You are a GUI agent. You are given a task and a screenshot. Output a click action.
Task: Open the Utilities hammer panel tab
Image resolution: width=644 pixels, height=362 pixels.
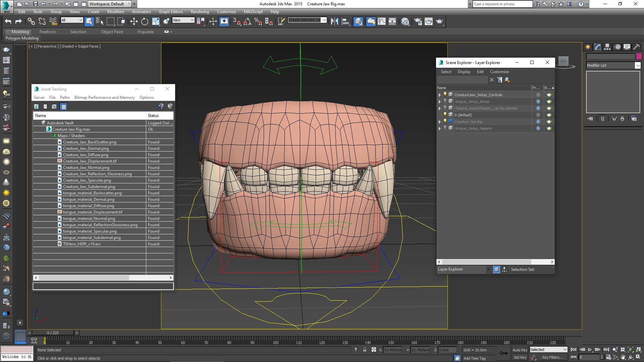click(636, 47)
